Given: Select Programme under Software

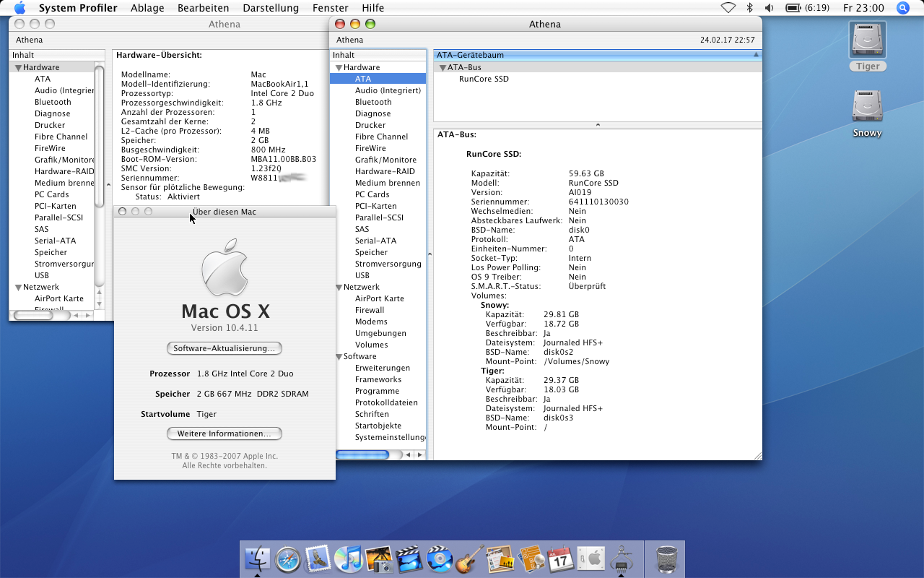Looking at the screenshot, I should [x=377, y=391].
